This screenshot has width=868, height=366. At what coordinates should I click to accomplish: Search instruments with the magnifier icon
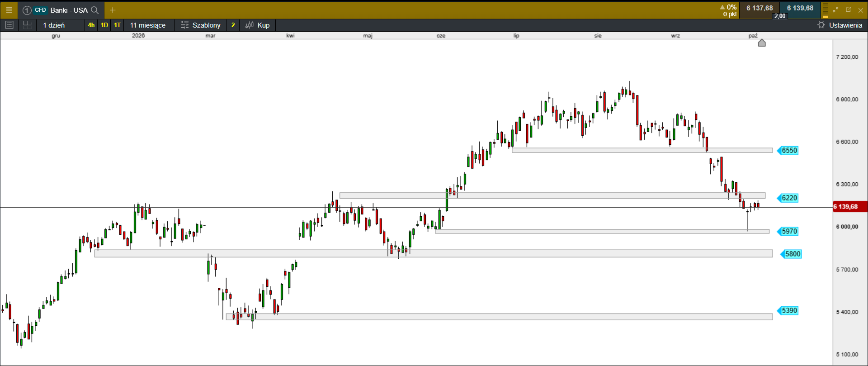pyautogui.click(x=94, y=10)
